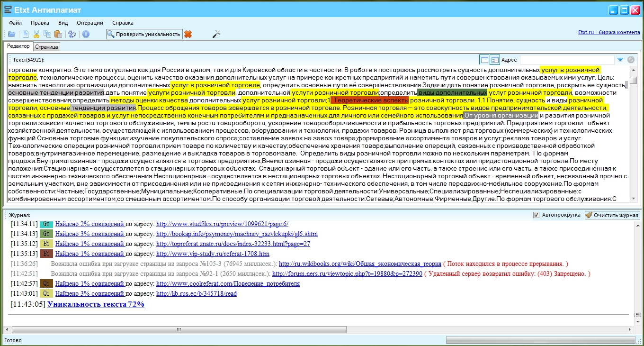Viewport: 644px width, 346px height.
Task: Click the grey stop-loading icon
Action: point(631,60)
